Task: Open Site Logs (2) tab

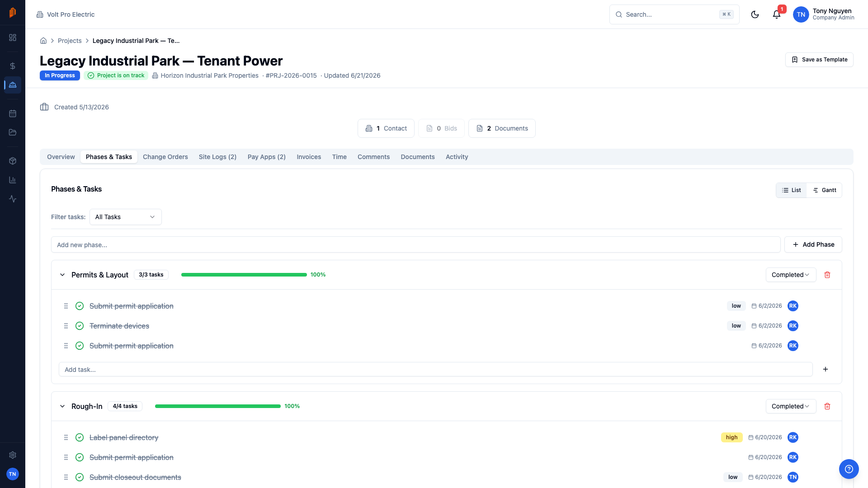Action: [x=217, y=157]
